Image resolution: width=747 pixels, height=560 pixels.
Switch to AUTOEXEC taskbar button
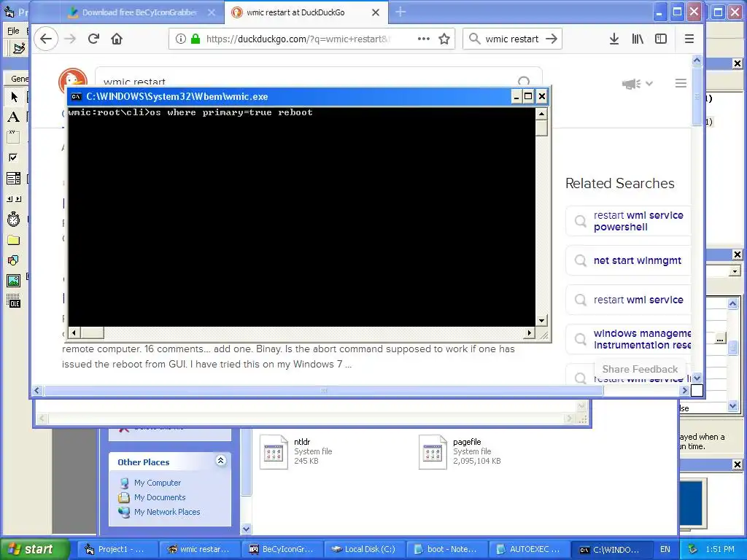coord(530,549)
